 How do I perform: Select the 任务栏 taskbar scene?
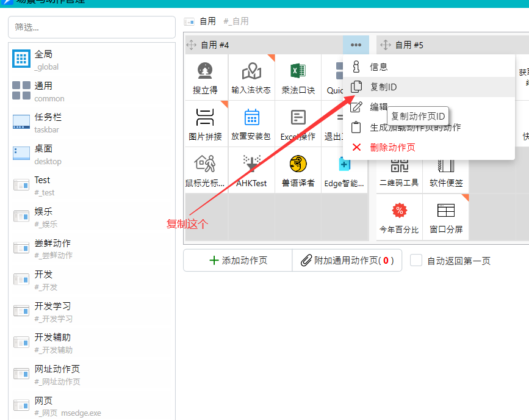48,122
